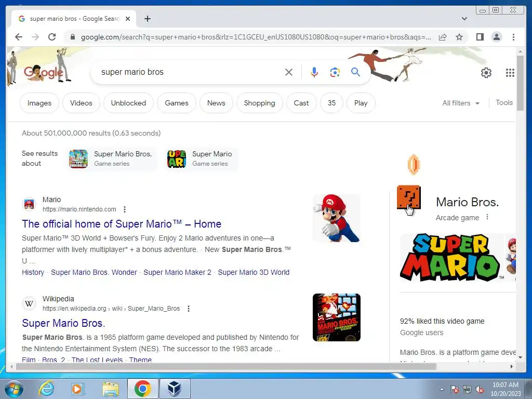Choose Super Mario game series suggestion
Screen dimensions: 532x399
(x=202, y=158)
